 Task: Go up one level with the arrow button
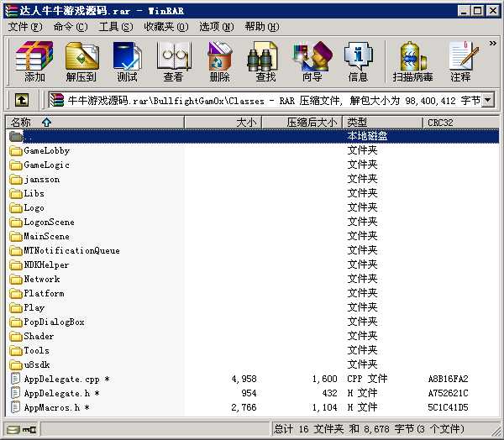pyautogui.click(x=22, y=100)
